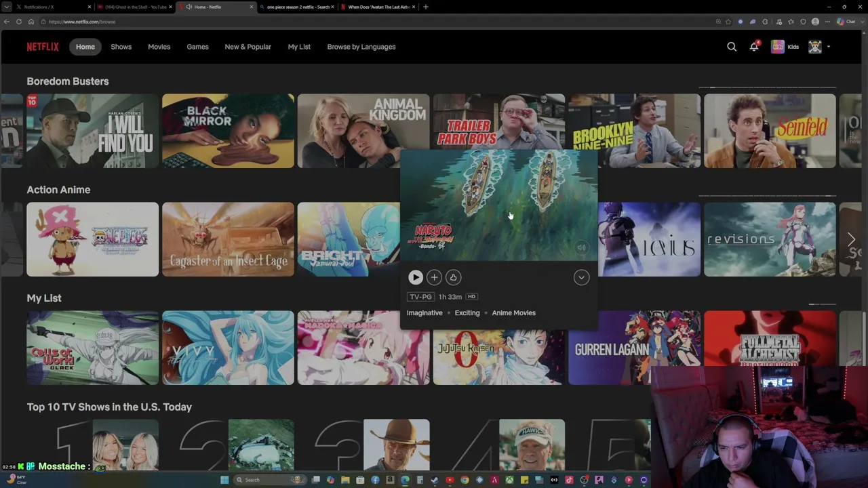
Task: Open the Windows Start menu
Action: click(x=224, y=480)
